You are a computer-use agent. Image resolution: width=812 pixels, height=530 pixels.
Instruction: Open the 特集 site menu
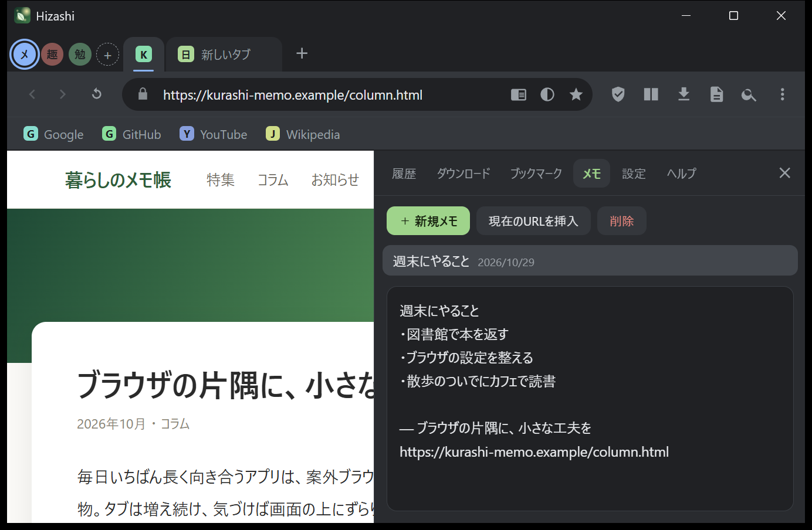click(x=221, y=180)
